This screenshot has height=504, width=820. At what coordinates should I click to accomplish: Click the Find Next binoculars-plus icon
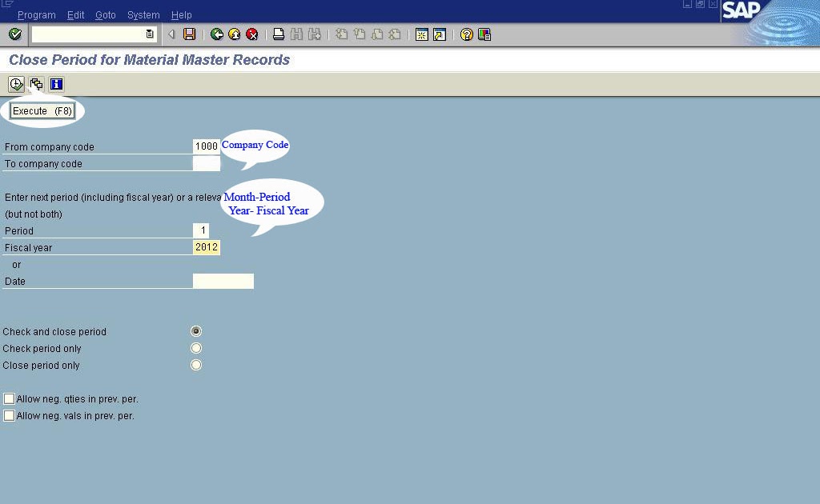click(314, 34)
